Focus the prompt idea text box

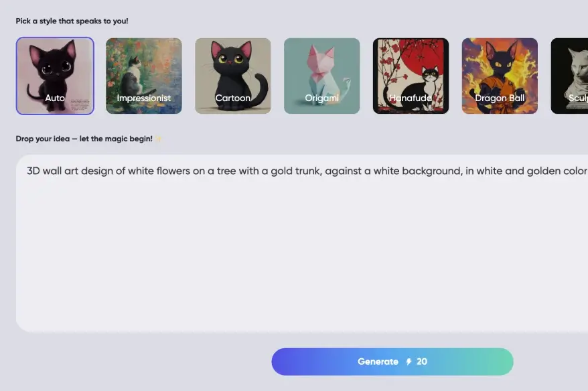[x=302, y=243]
